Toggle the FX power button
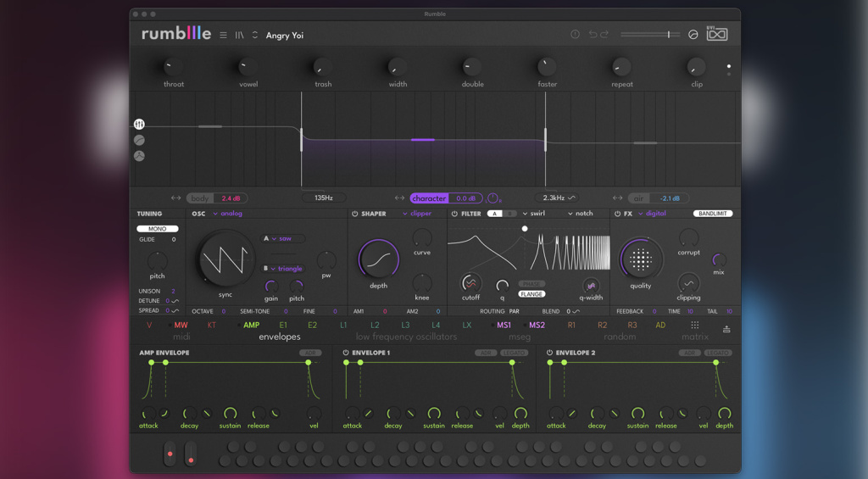The width and height of the screenshot is (868, 479). [x=617, y=214]
